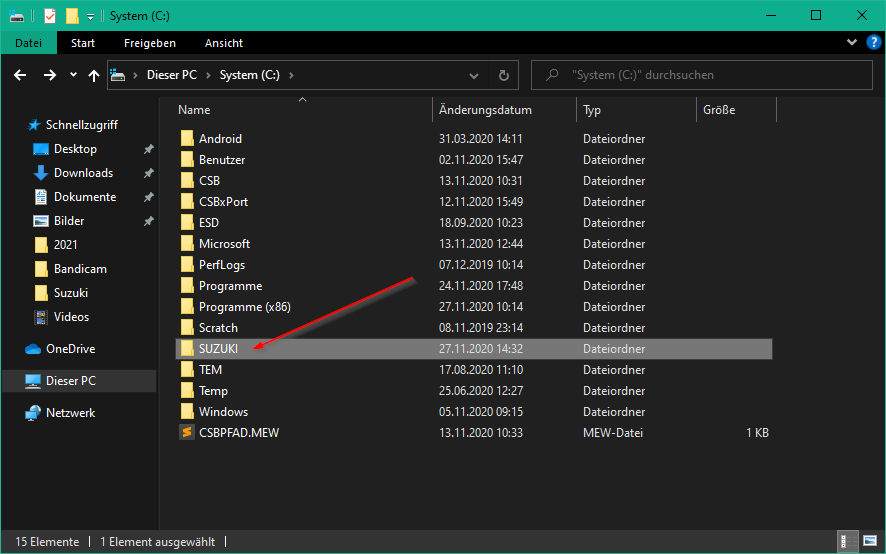The image size is (886, 554).
Task: Open the Freigeben ribbon tab
Action: coord(150,43)
